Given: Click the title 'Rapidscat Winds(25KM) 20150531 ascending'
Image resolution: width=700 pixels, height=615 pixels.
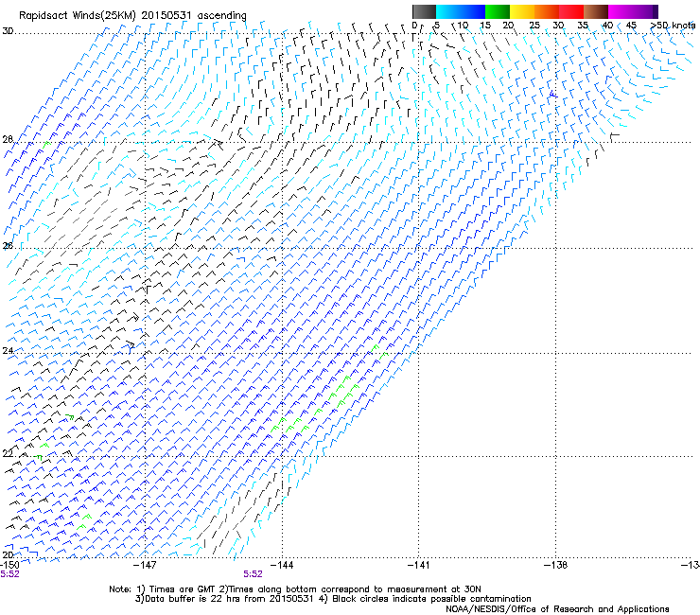Looking at the screenshot, I should coord(132,16).
